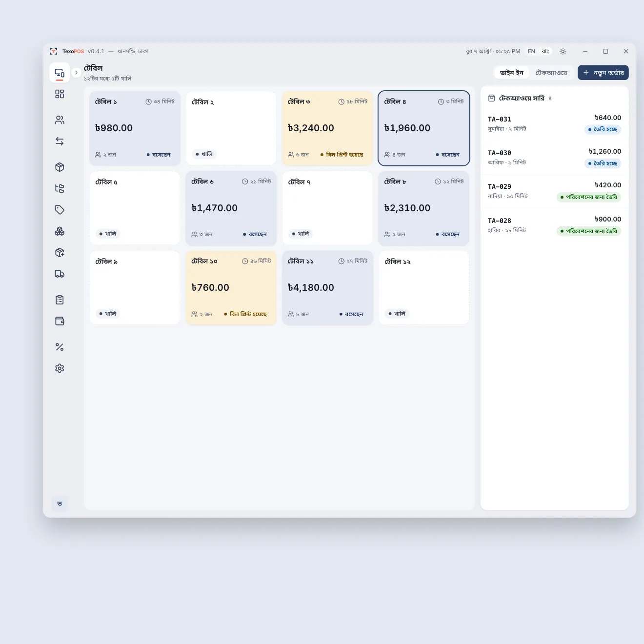Open the settings gear icon in sidebar
This screenshot has height=644, width=644.
(x=60, y=368)
